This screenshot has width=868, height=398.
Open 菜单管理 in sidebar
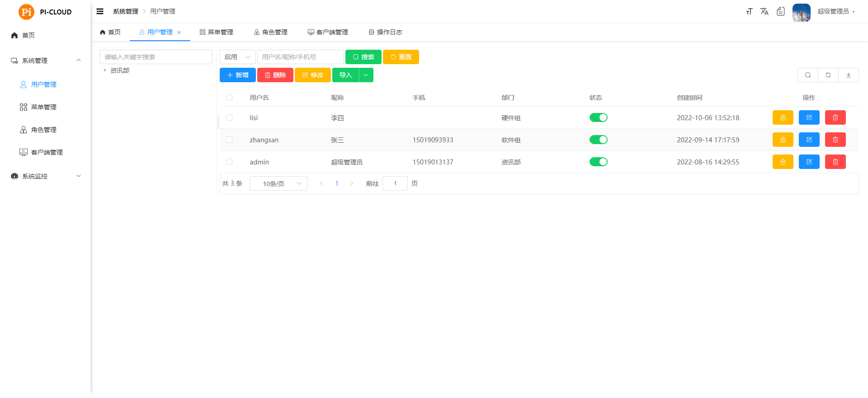45,107
